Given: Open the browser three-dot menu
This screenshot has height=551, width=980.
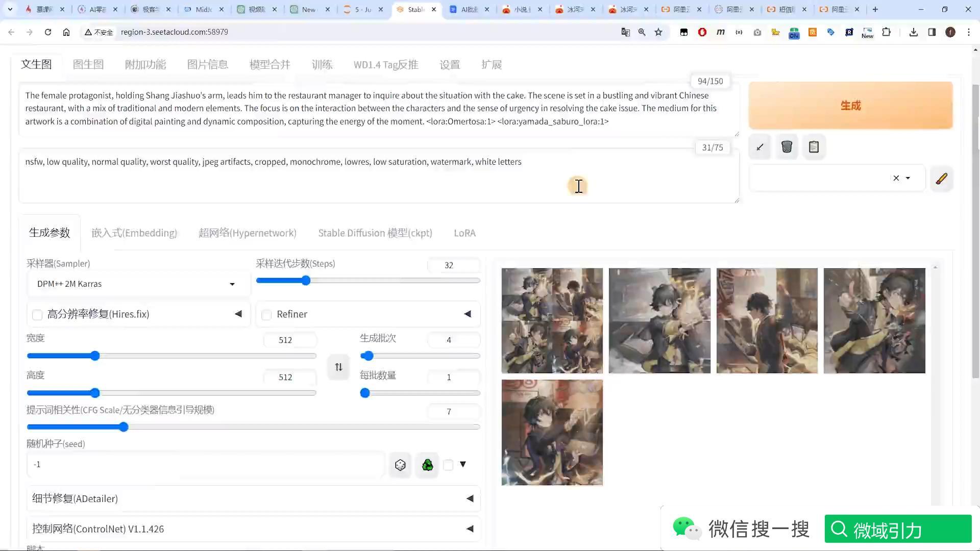Looking at the screenshot, I should [x=969, y=32].
